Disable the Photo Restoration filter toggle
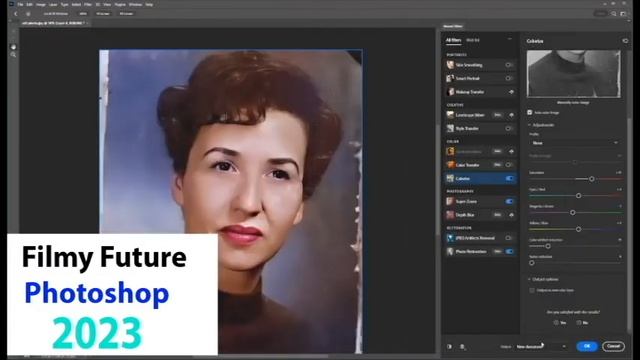The height and width of the screenshot is (360, 640). click(x=509, y=251)
